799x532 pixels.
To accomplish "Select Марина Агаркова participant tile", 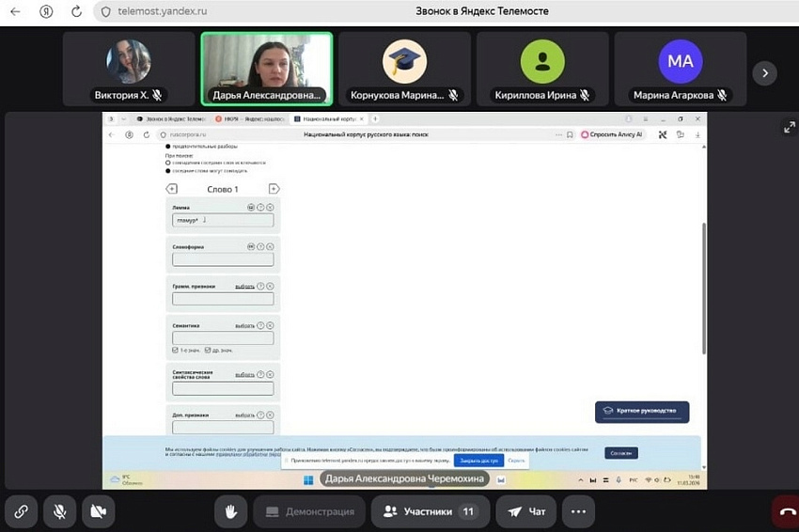I will 680,69.
